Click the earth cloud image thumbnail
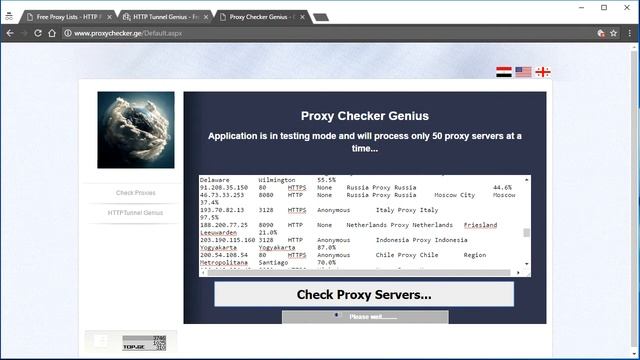Image resolution: width=640 pixels, height=360 pixels. tap(136, 130)
